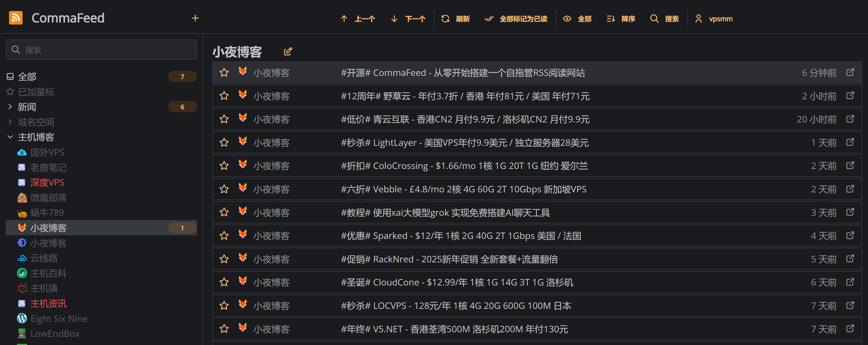
Task: Read #12周年# 野草云 entry title
Action: coord(465,96)
